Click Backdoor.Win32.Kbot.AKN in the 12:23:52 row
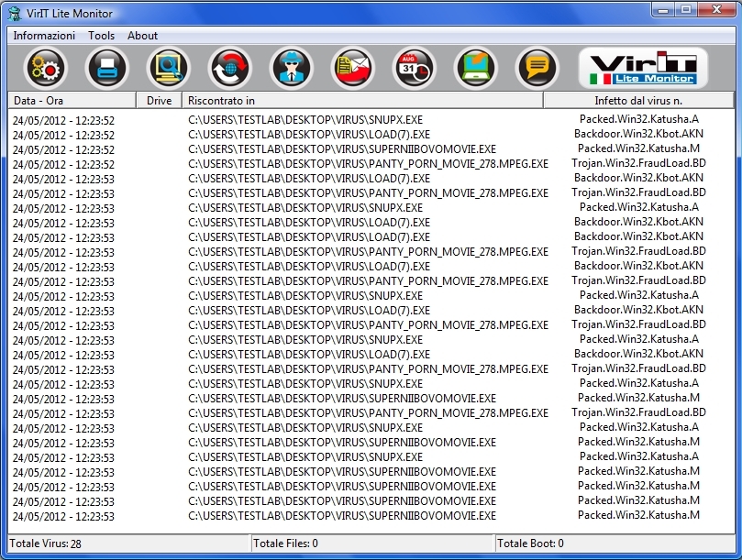742x560 pixels. coord(639,134)
